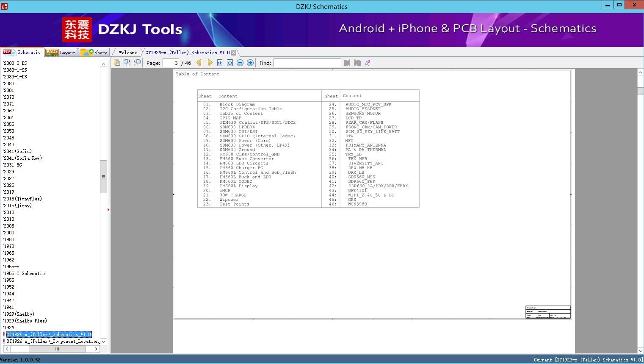Select the '2015(Jimny) model

point(17,206)
